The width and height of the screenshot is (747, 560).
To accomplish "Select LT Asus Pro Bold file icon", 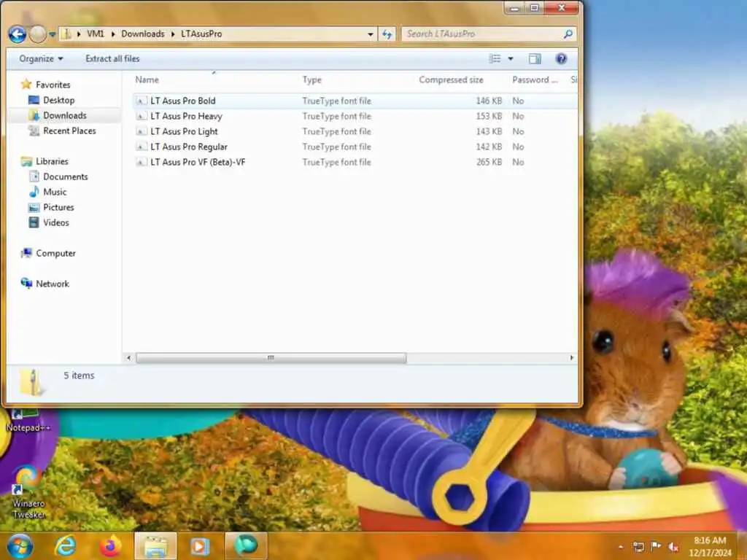I will [x=141, y=101].
